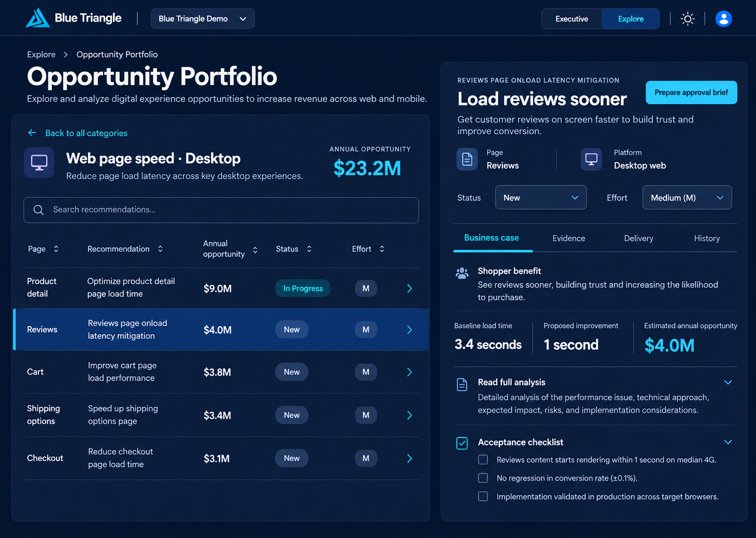Click 'Optimize product detail page load time'
Viewport: 756px width, 538px height.
[x=131, y=287]
